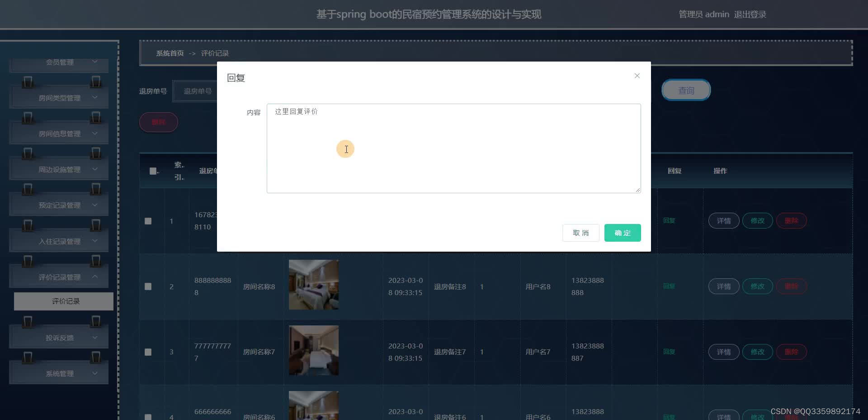The height and width of the screenshot is (420, 868).
Task: Open the 房间名称7 room photo thumbnail
Action: pos(314,350)
